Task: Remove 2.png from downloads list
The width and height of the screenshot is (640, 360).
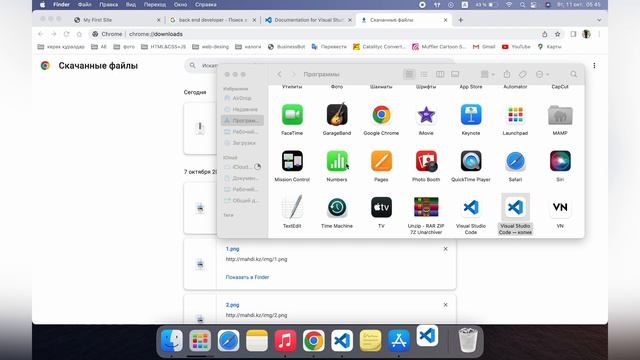Action: pyautogui.click(x=445, y=305)
